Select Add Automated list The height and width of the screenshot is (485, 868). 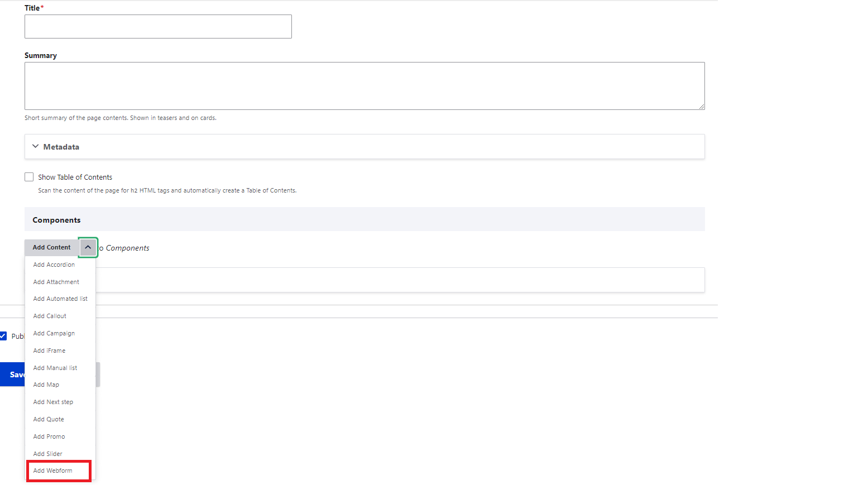pyautogui.click(x=60, y=299)
